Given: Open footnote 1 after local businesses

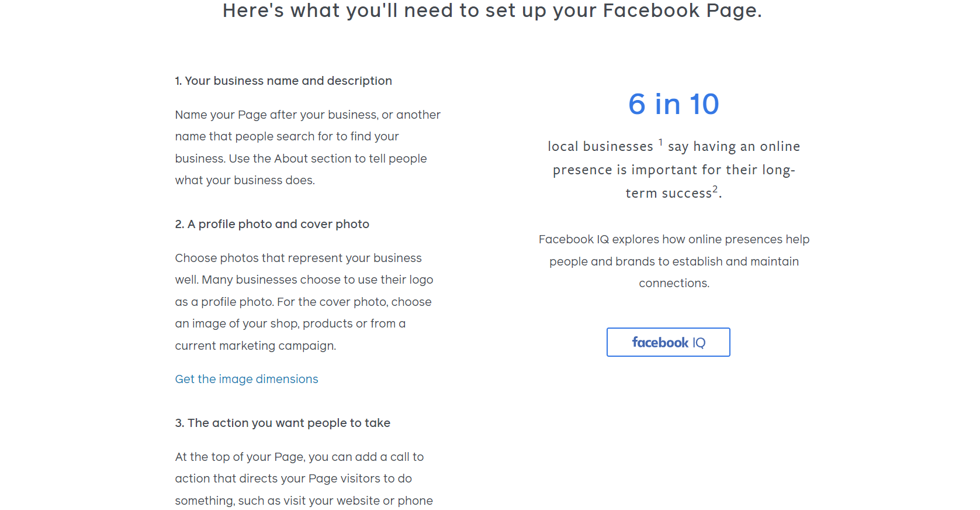Looking at the screenshot, I should [660, 142].
